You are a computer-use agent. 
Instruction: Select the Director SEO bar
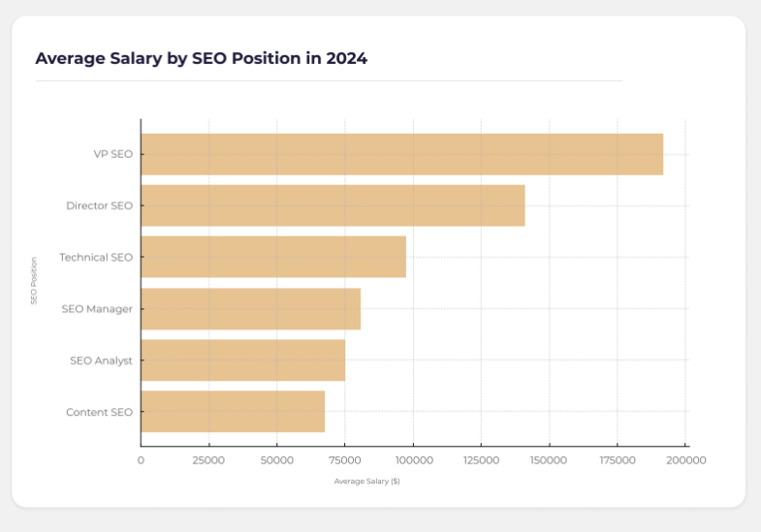[333, 205]
